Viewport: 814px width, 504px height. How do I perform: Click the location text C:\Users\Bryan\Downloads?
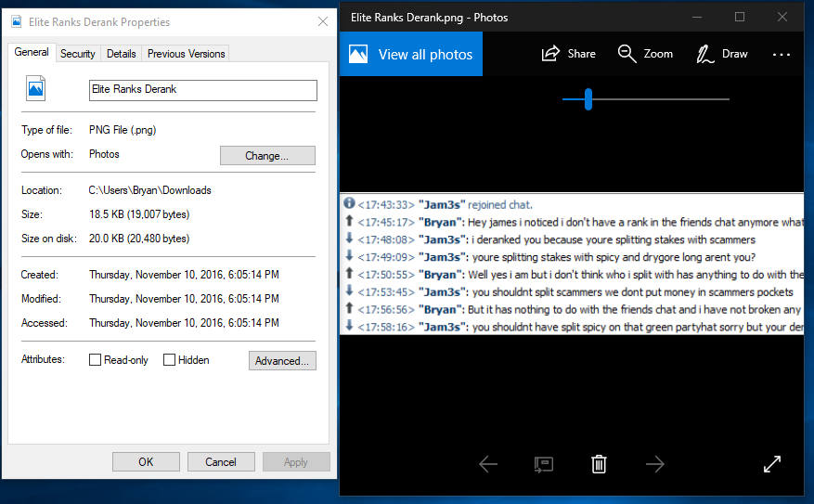(x=149, y=190)
